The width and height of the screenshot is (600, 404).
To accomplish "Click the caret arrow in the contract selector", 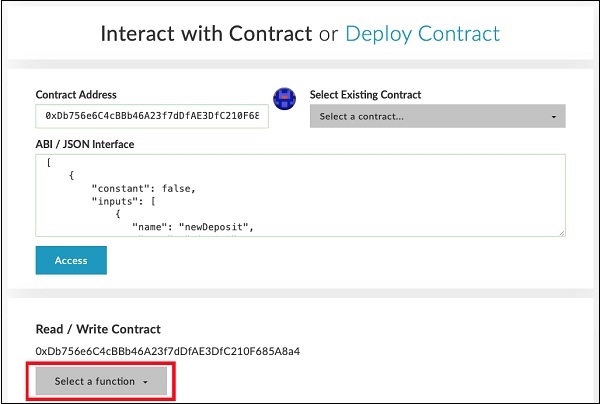I will pyautogui.click(x=553, y=117).
